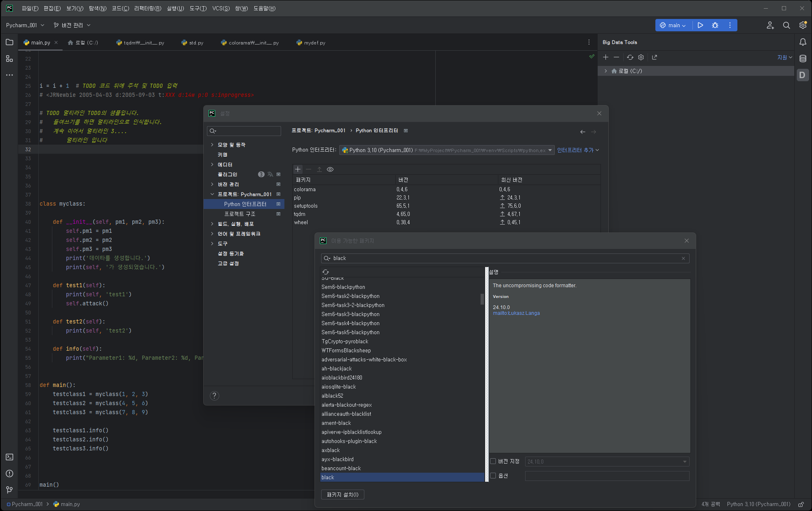Image resolution: width=812 pixels, height=511 pixels.
Task: Open more run actions menu
Action: (x=730, y=25)
